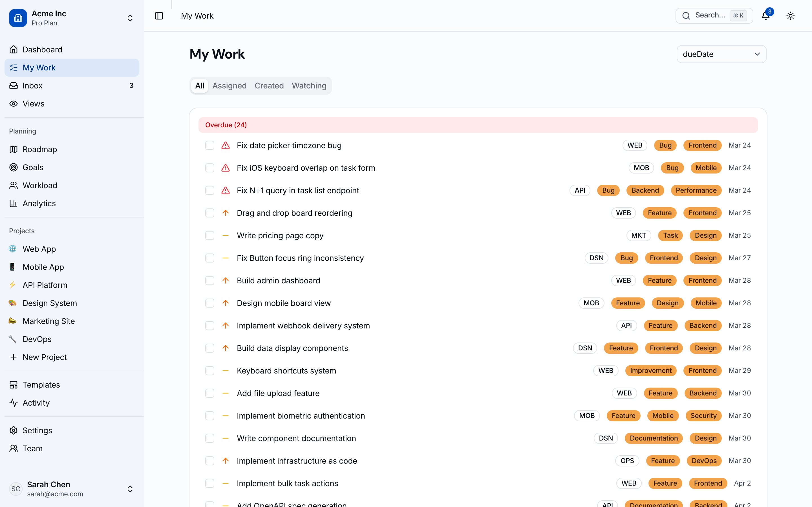Open the dueDate sort dropdown
This screenshot has width=812, height=507.
721,54
